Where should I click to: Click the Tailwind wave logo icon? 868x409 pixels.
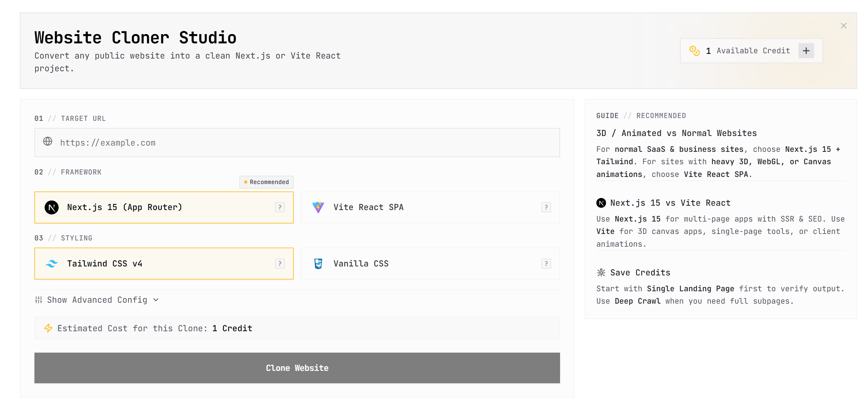click(51, 264)
